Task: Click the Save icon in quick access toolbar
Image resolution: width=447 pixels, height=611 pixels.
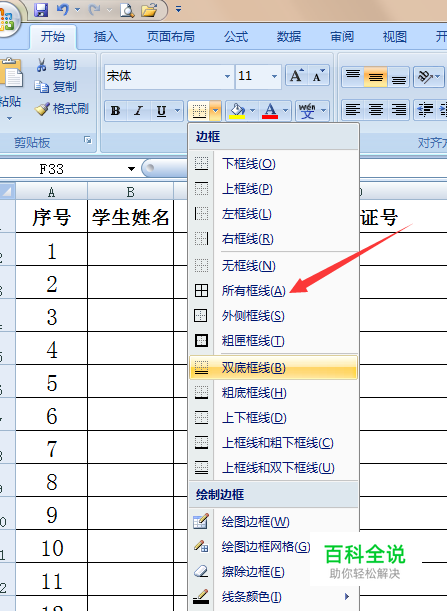Action: (41, 9)
